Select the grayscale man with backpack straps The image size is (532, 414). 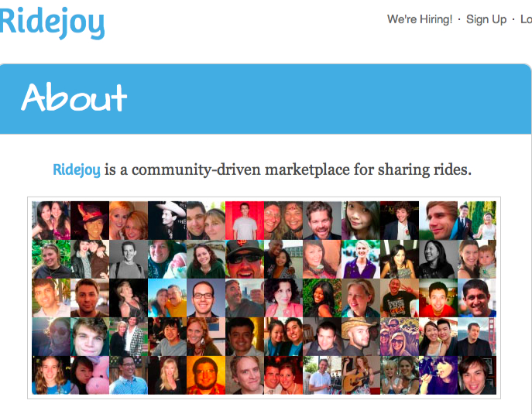tap(129, 259)
